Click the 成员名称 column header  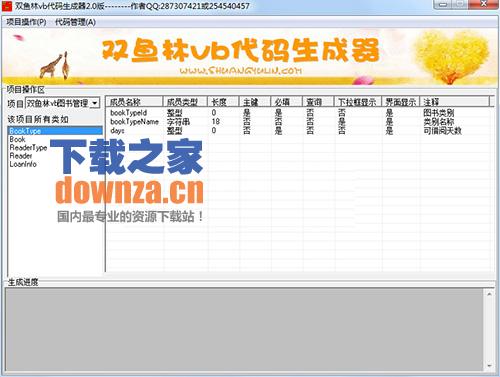pyautogui.click(x=134, y=102)
